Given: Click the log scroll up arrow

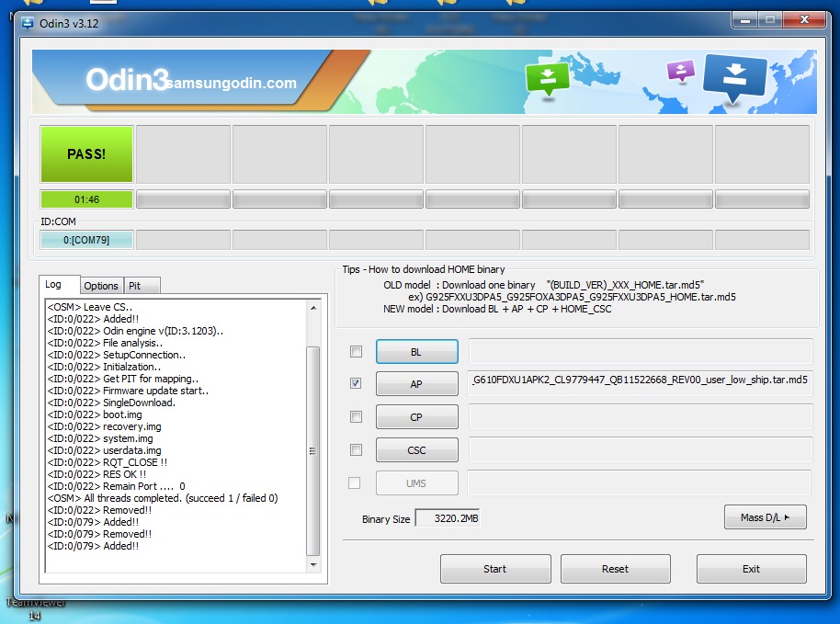Looking at the screenshot, I should (313, 308).
